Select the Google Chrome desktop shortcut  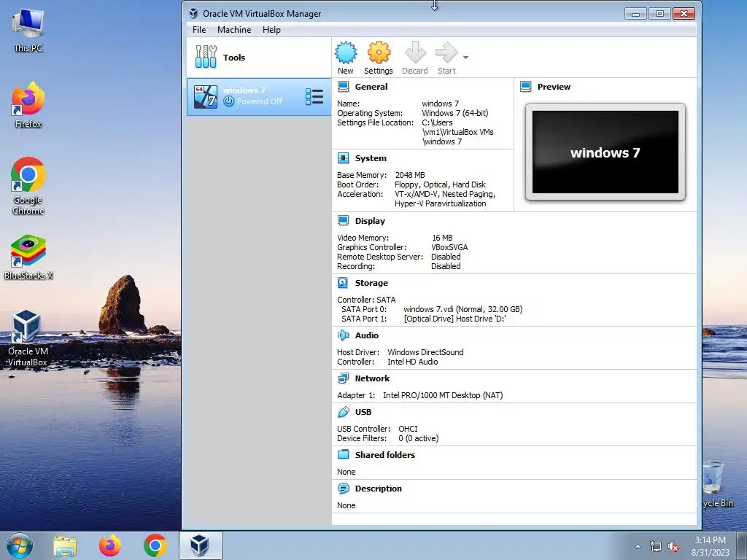28,186
